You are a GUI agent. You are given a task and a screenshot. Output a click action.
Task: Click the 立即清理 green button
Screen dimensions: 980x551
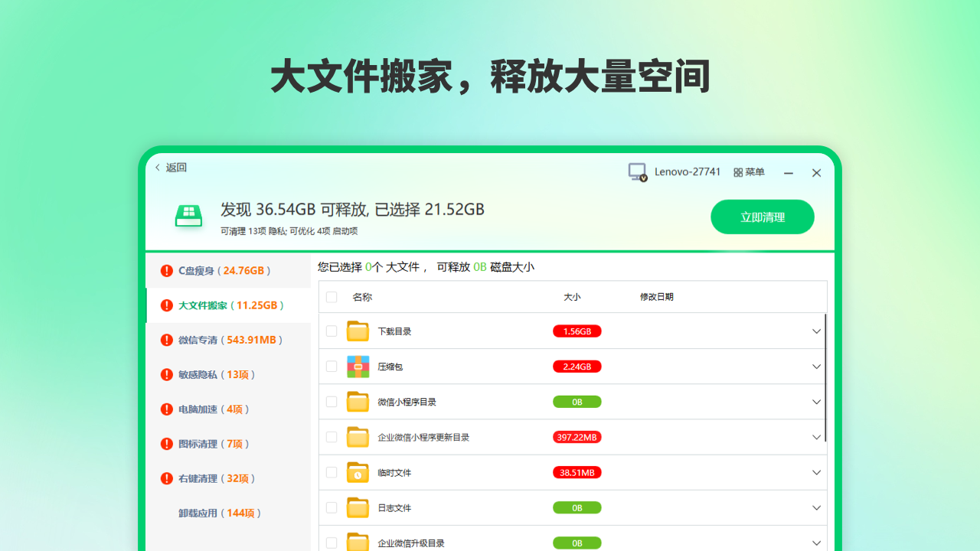point(763,217)
